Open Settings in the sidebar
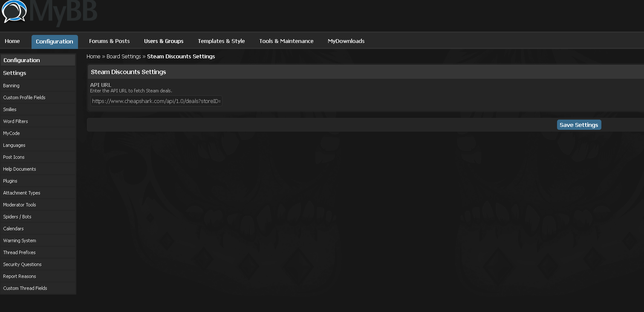 (14, 73)
